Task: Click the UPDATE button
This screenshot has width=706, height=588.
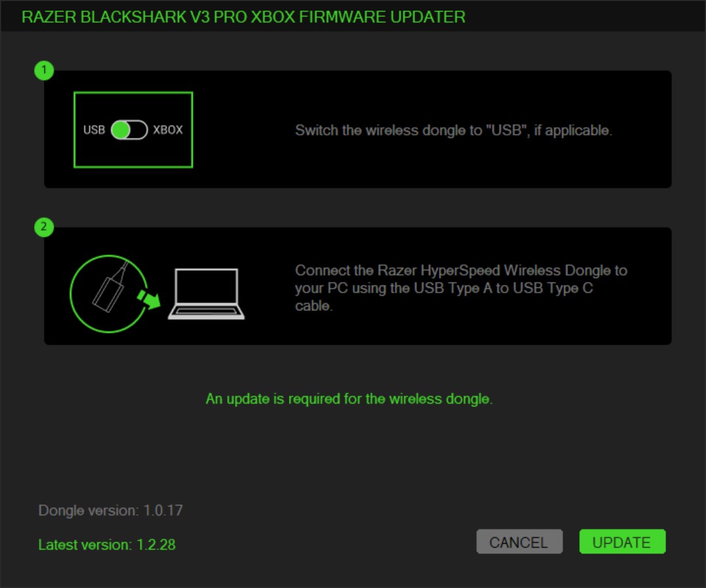Action: tap(622, 542)
